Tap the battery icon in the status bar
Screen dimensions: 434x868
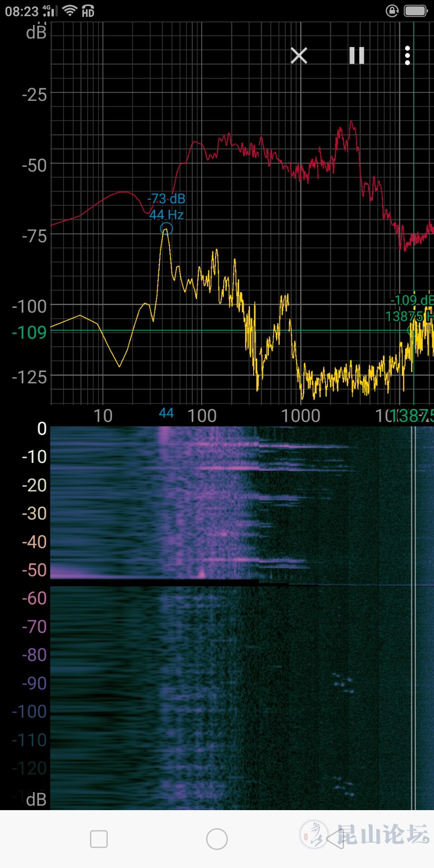415,10
